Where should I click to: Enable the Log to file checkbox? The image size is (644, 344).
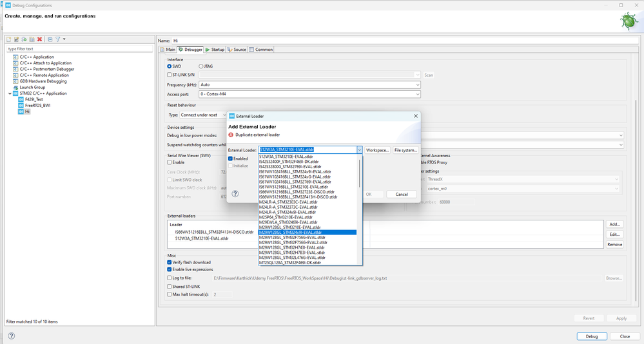pos(169,278)
